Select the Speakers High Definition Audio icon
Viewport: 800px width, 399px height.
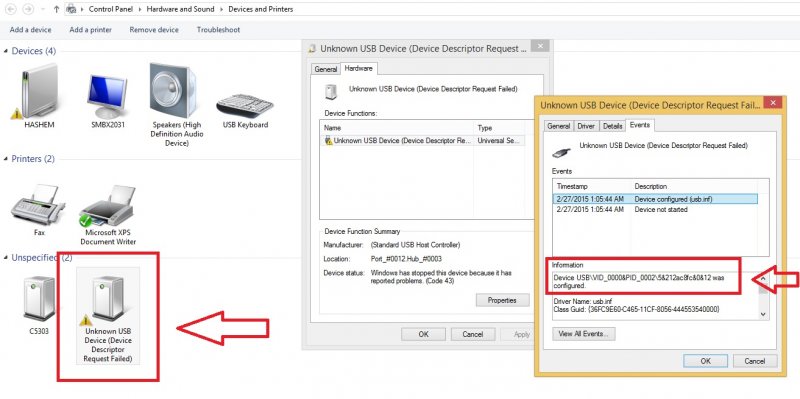pos(173,91)
